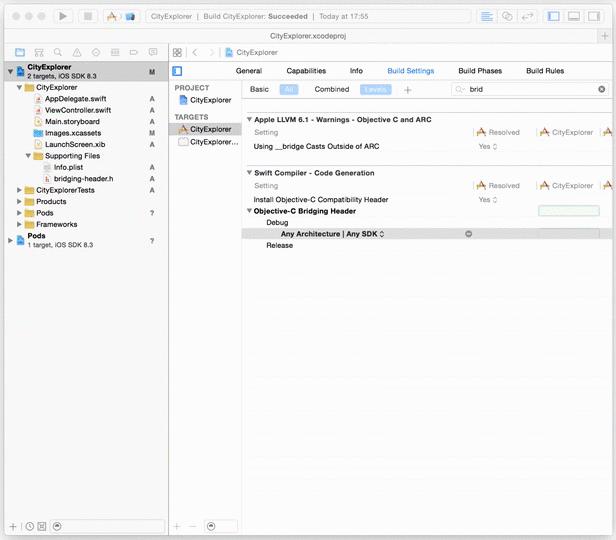Expand the CityExplorerTests group
Image resolution: width=616 pixels, height=540 pixels.
pyautogui.click(x=19, y=190)
